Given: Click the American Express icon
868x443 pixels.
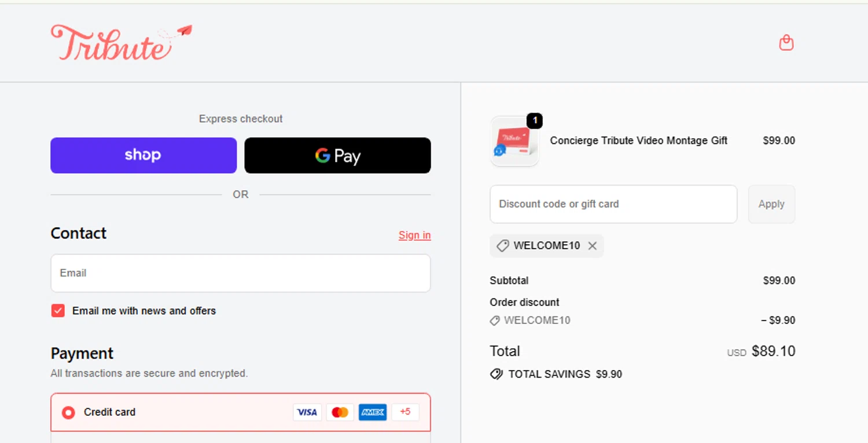Looking at the screenshot, I should tap(373, 412).
